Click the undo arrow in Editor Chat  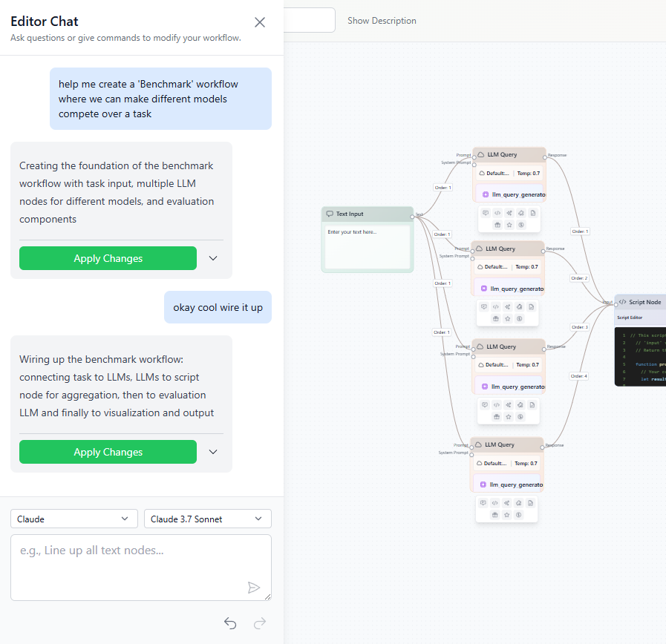[x=230, y=623]
